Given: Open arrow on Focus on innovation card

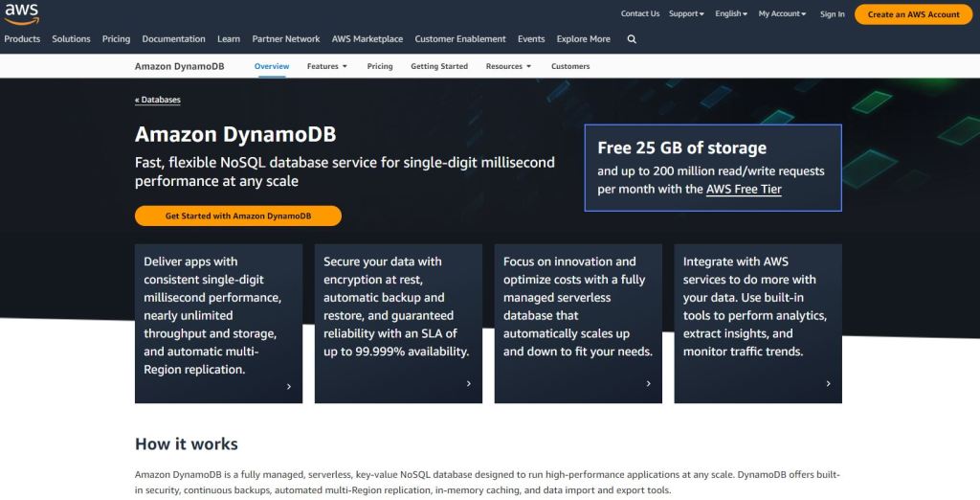Looking at the screenshot, I should coord(648,383).
